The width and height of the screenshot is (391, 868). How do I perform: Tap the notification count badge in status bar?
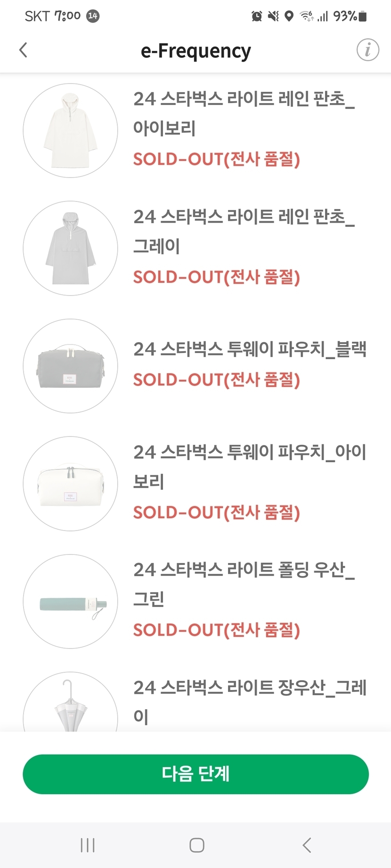click(x=93, y=16)
